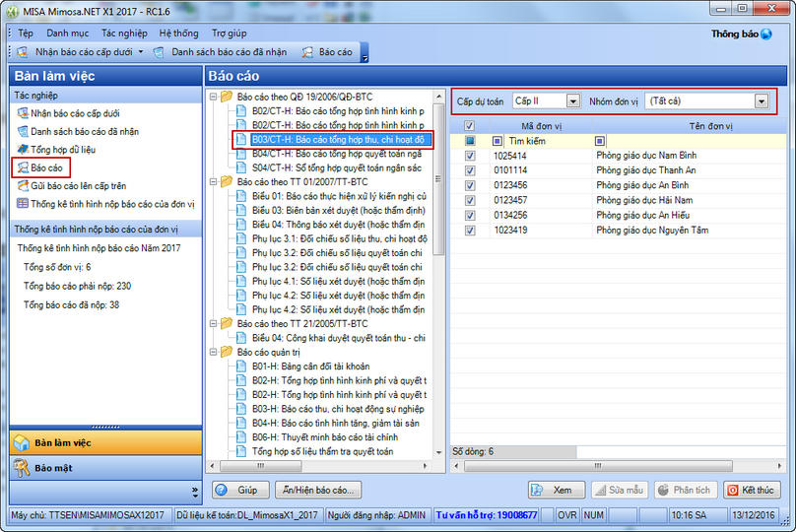Viewport: 796px width, 532px height.
Task: Click the Tìm kiếm search field
Action: [549, 141]
